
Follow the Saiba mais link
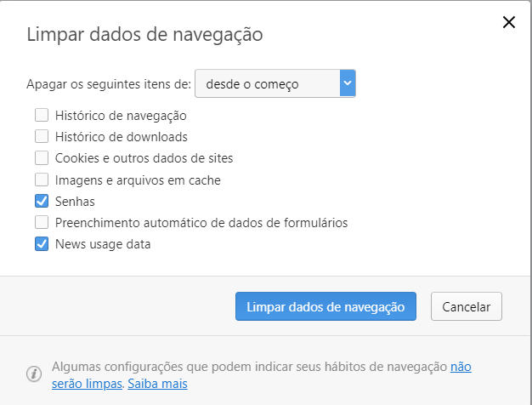click(157, 384)
